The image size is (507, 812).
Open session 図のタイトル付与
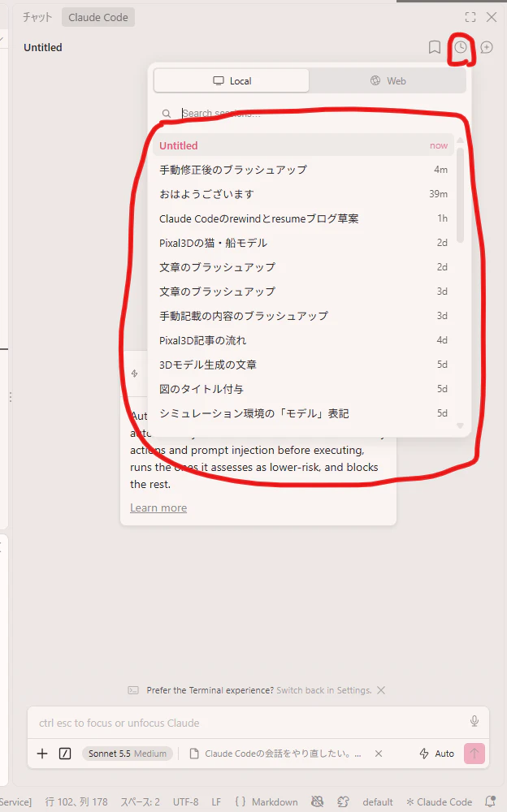tap(303, 389)
